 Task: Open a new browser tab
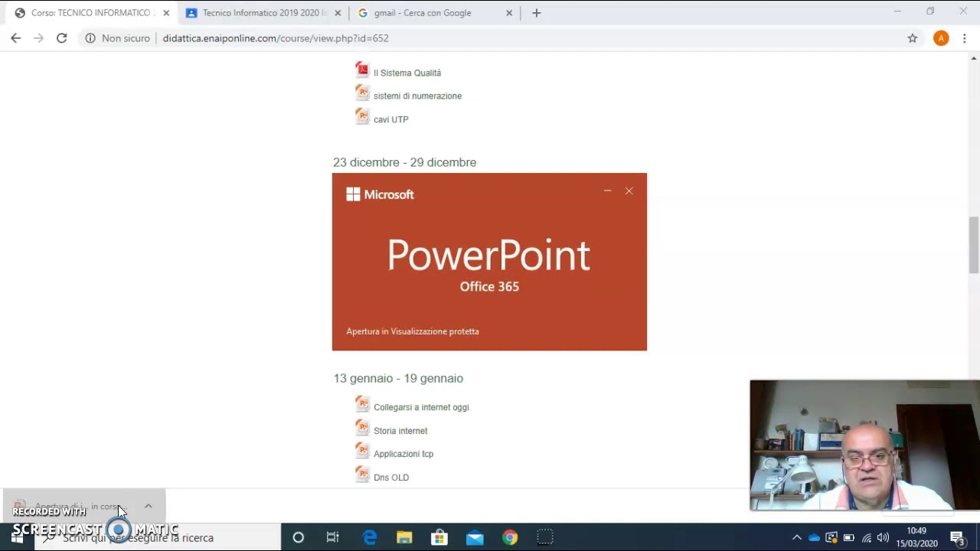pyautogui.click(x=536, y=13)
